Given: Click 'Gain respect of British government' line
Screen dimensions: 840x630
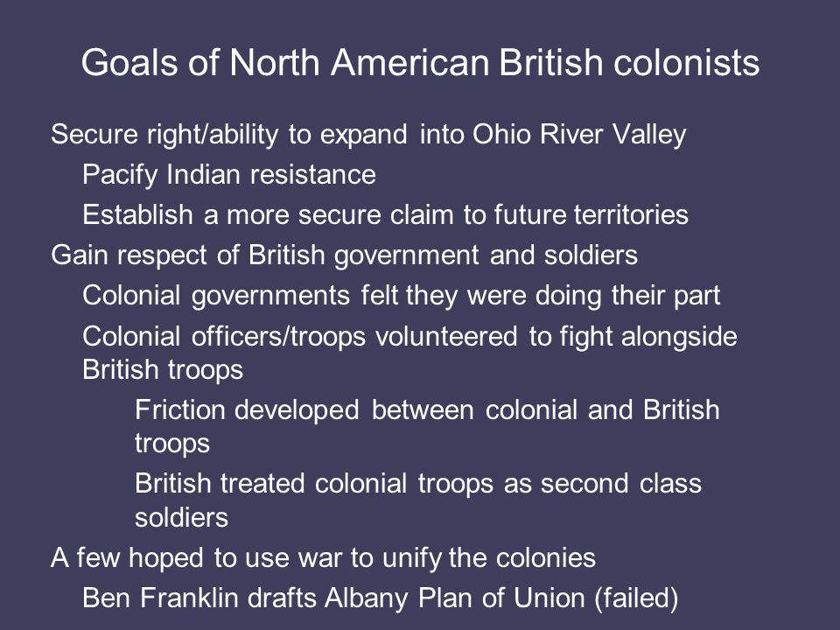Looking at the screenshot, I should (345, 255).
